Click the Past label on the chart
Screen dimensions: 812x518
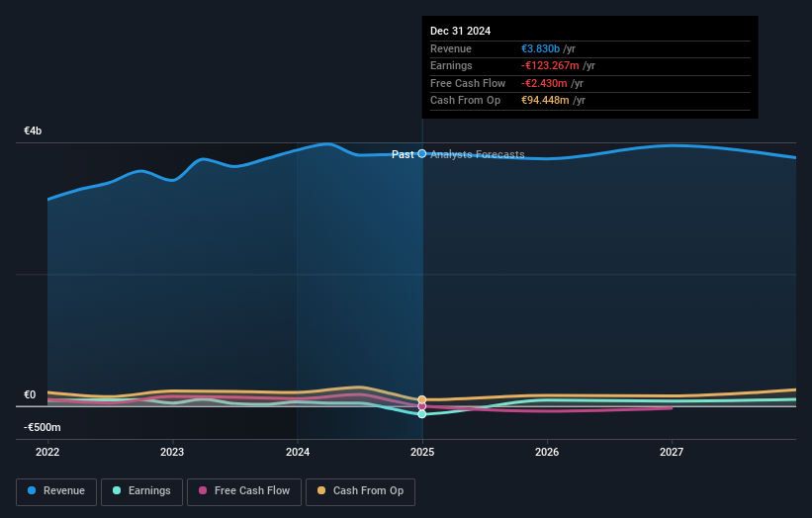tap(403, 154)
